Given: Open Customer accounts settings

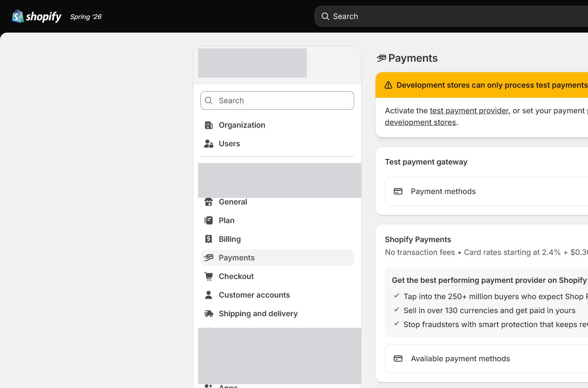Looking at the screenshot, I should 277,295.
